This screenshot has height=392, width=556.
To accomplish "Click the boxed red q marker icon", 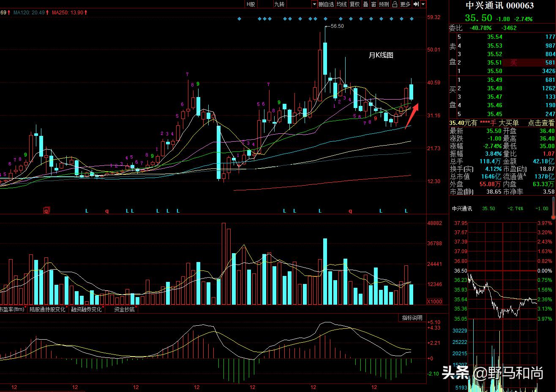I will (x=46, y=211).
